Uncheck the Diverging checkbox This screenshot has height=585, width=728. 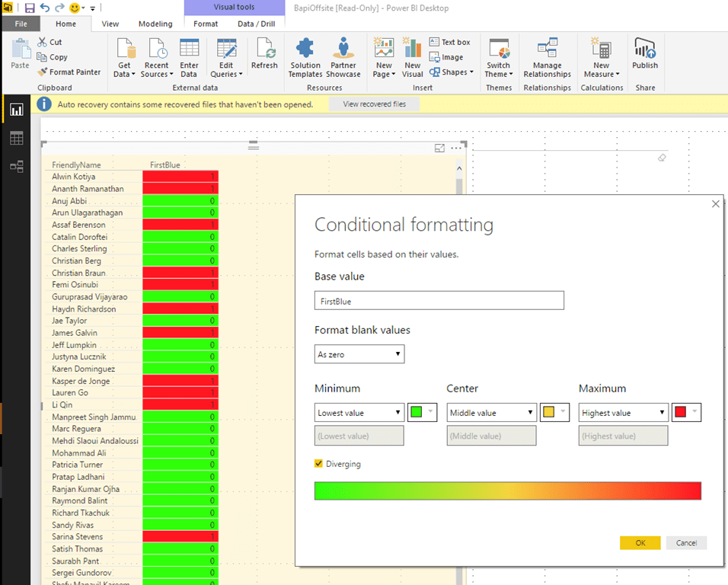[x=319, y=464]
